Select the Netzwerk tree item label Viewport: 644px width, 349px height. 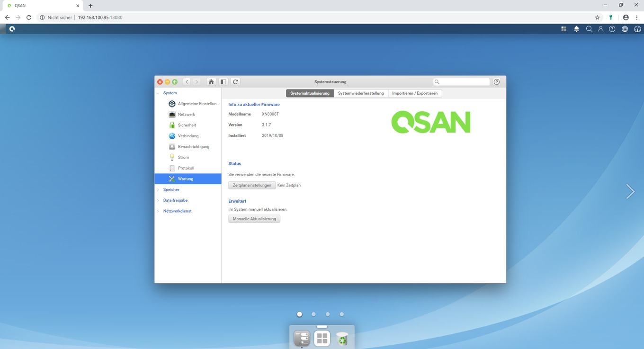[187, 115]
